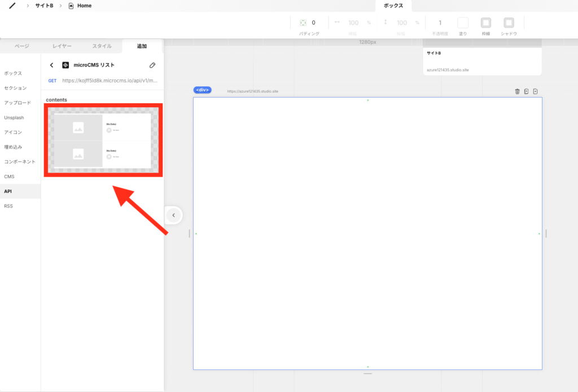Click the contents list thumbnail preview

pos(103,141)
